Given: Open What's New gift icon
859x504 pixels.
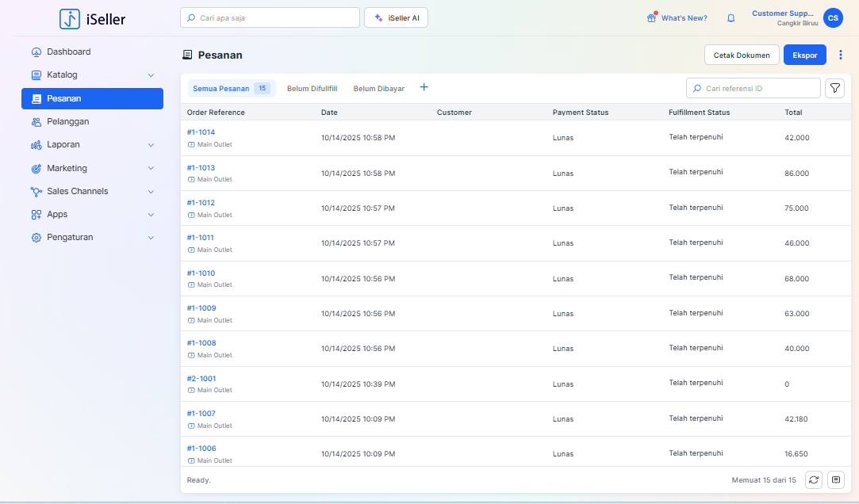Looking at the screenshot, I should coord(652,17).
